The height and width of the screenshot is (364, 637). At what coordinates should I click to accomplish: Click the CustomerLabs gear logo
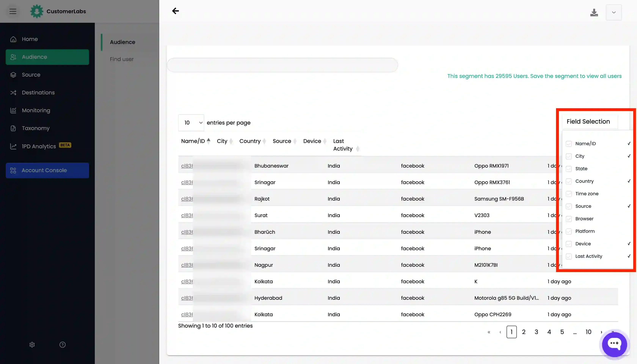pyautogui.click(x=37, y=11)
